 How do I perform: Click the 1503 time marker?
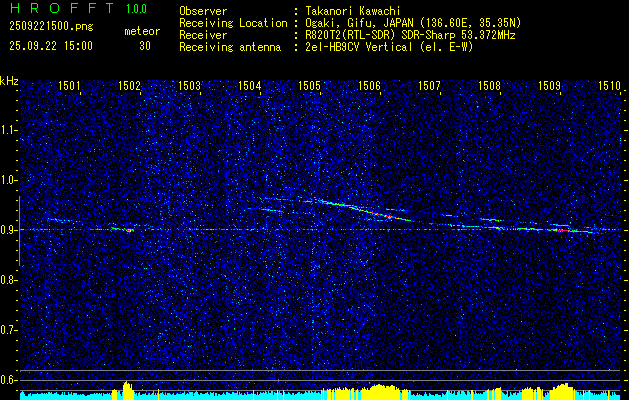189,85
